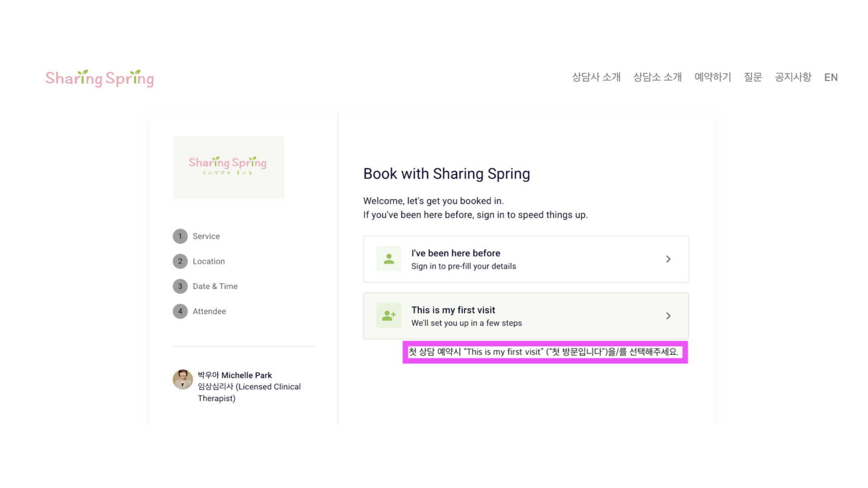Click the 임상심리사 Licensed Clinical Therapist text

(x=249, y=392)
